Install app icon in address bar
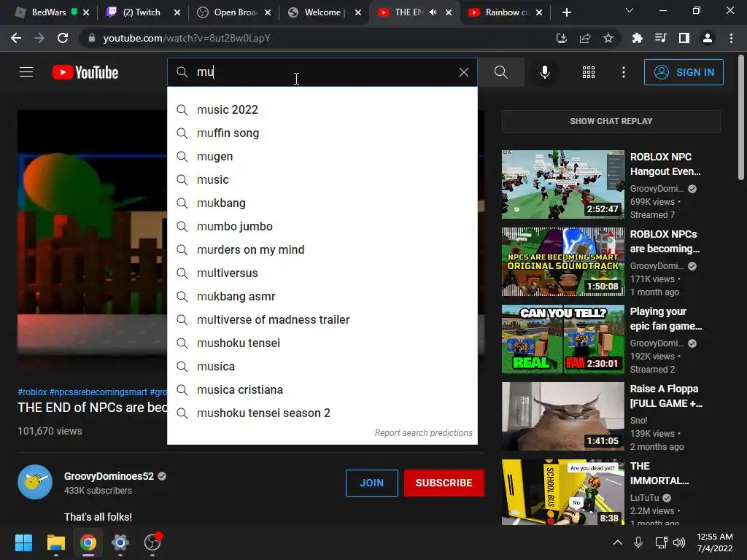Image resolution: width=747 pixels, height=560 pixels. (x=561, y=38)
